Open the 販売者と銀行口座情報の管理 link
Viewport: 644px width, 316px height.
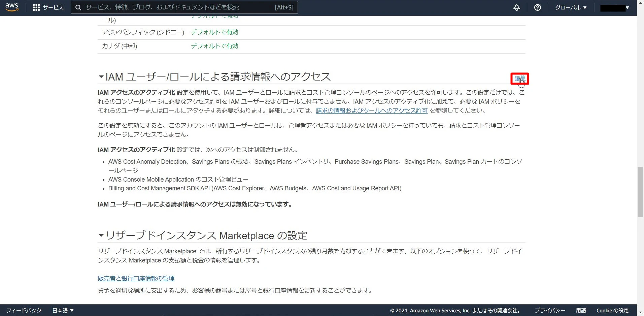[x=136, y=278]
